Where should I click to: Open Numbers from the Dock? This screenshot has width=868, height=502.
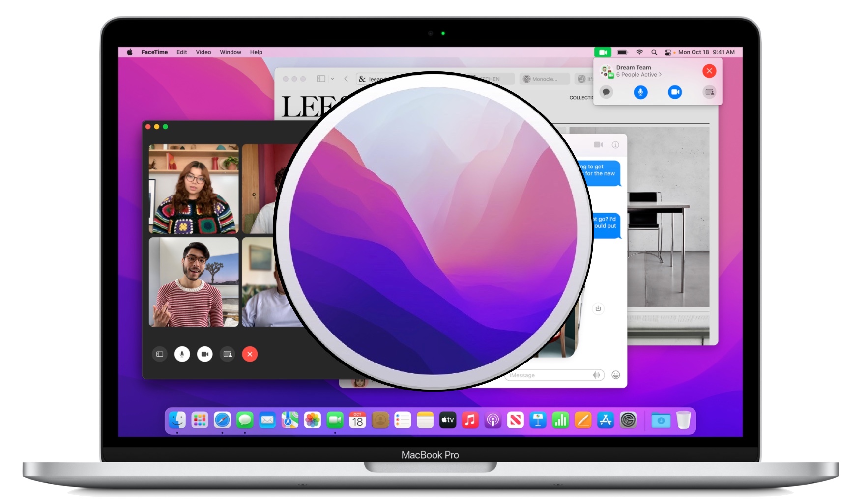pyautogui.click(x=561, y=420)
